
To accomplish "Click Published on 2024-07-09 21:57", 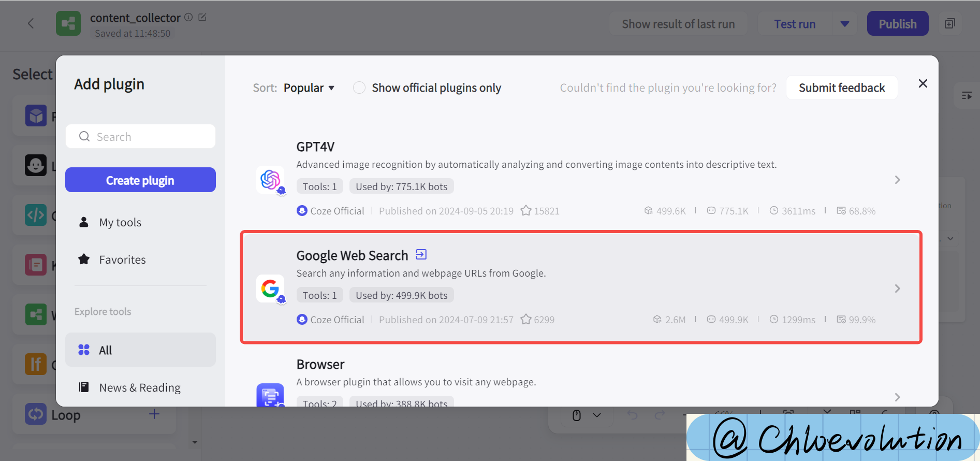I will pos(446,320).
